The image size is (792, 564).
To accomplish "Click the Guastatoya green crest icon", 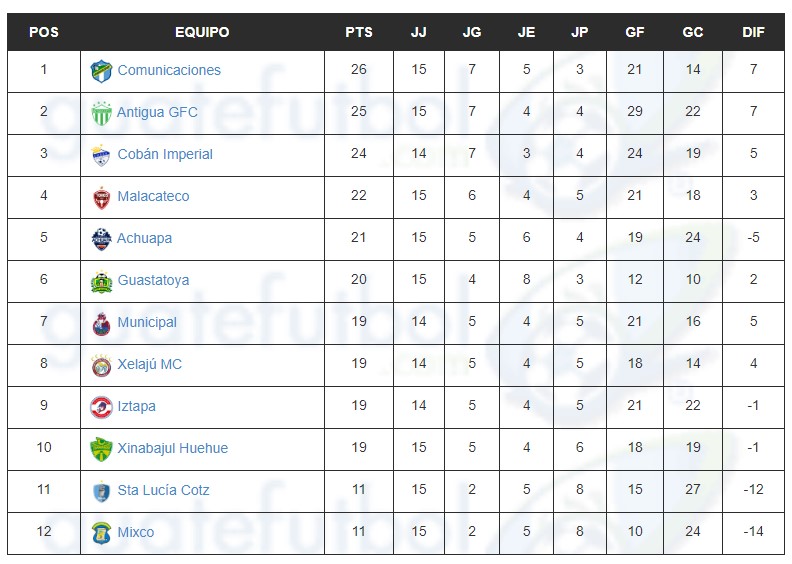I will [x=101, y=281].
